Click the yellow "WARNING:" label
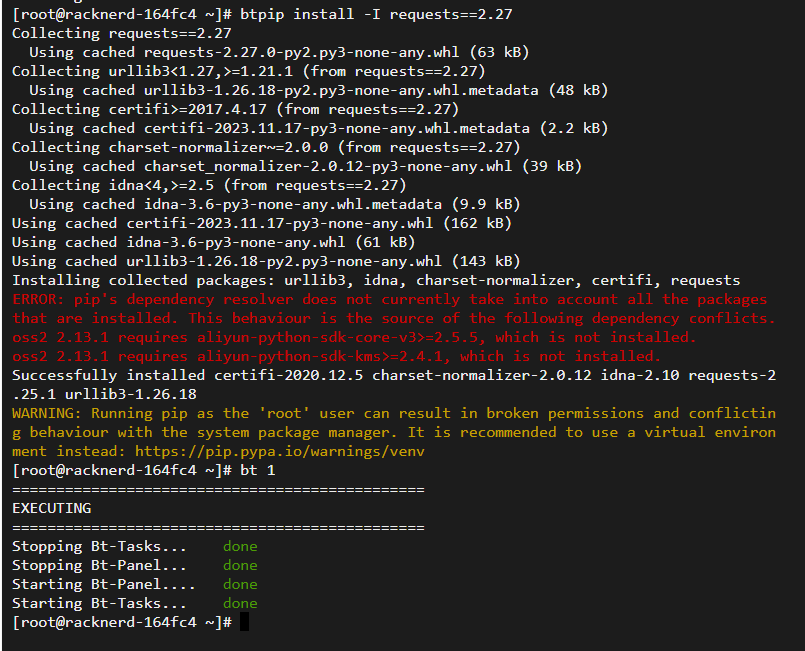805x651 pixels. click(46, 413)
